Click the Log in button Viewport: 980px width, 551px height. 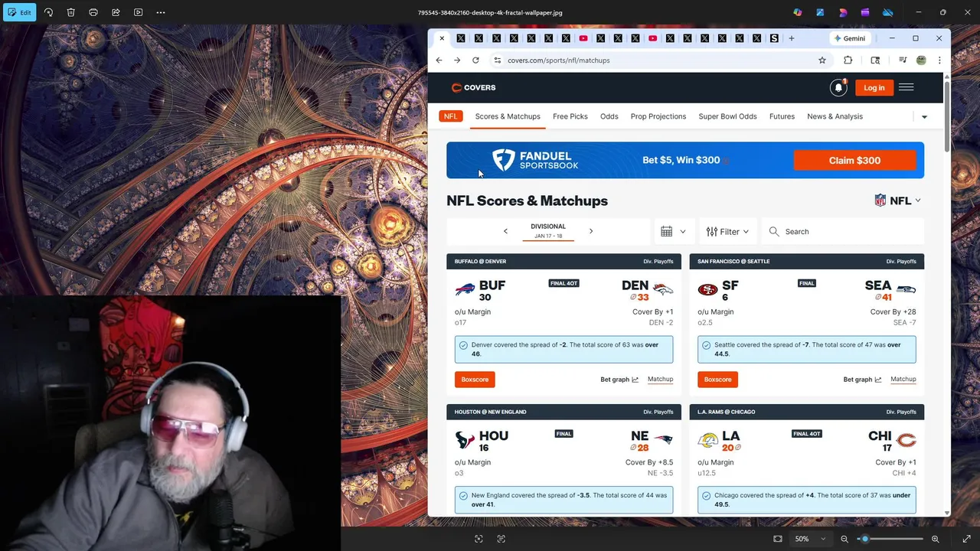[x=874, y=87]
